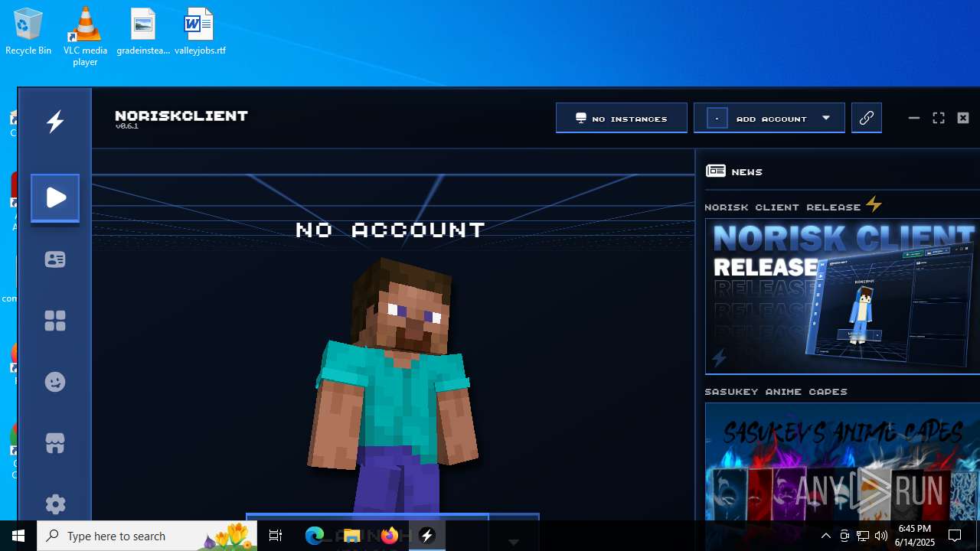Screen dimensions: 980x551
Task: Expand the Add Account dropdown arrow
Action: [x=826, y=118]
